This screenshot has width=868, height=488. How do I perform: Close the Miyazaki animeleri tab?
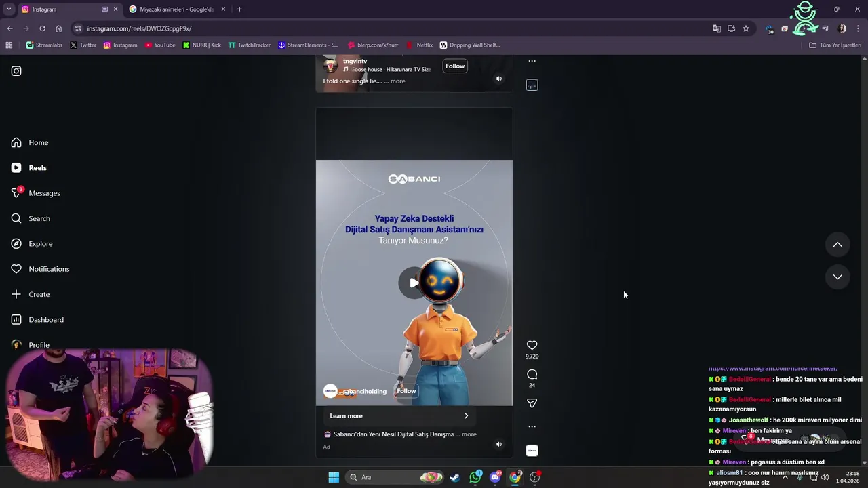coord(223,9)
